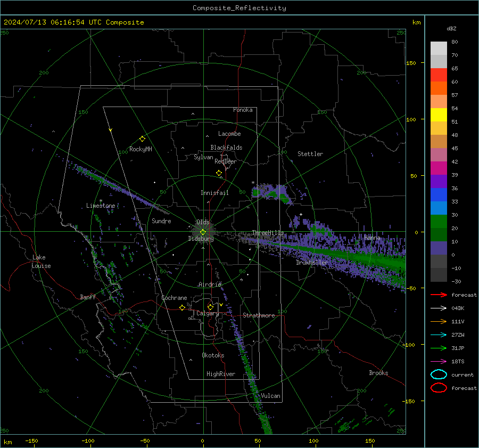The width and height of the screenshot is (479, 448).
Task: Click the Airdrie city label
Action: pos(210,284)
